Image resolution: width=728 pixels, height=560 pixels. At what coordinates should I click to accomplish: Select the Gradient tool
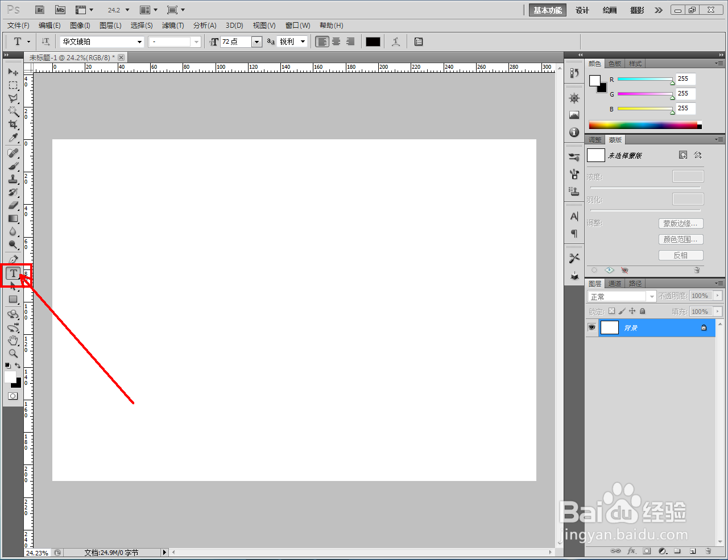pyautogui.click(x=13, y=218)
